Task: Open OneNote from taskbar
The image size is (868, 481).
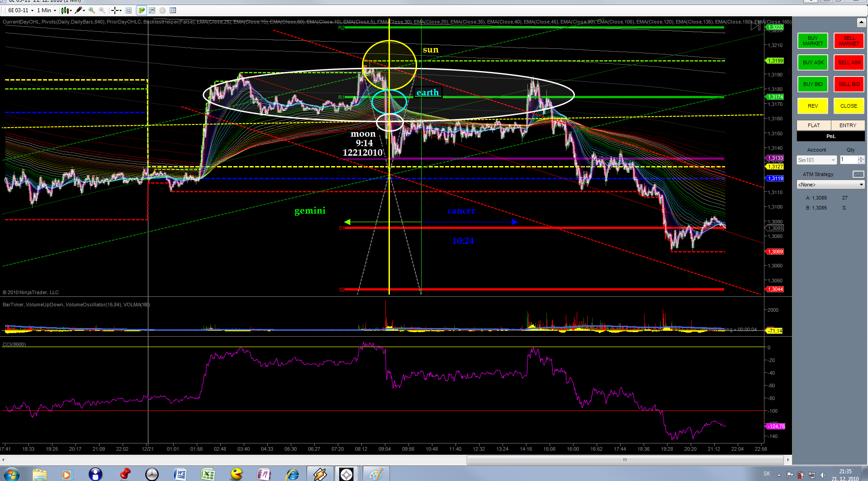Action: 264,474
